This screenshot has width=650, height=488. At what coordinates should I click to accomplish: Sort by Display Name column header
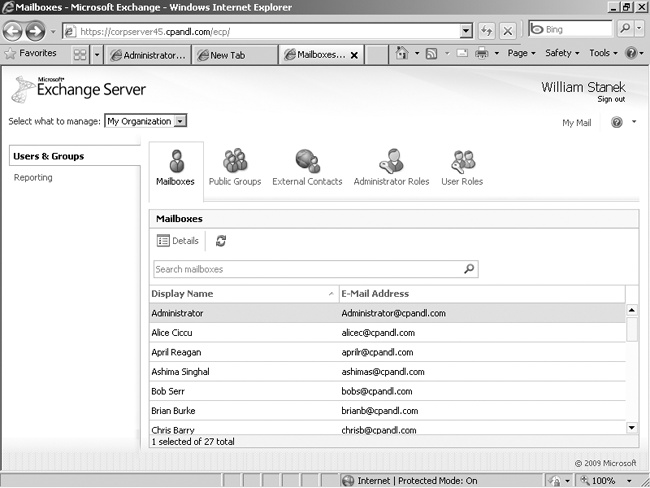point(244,294)
